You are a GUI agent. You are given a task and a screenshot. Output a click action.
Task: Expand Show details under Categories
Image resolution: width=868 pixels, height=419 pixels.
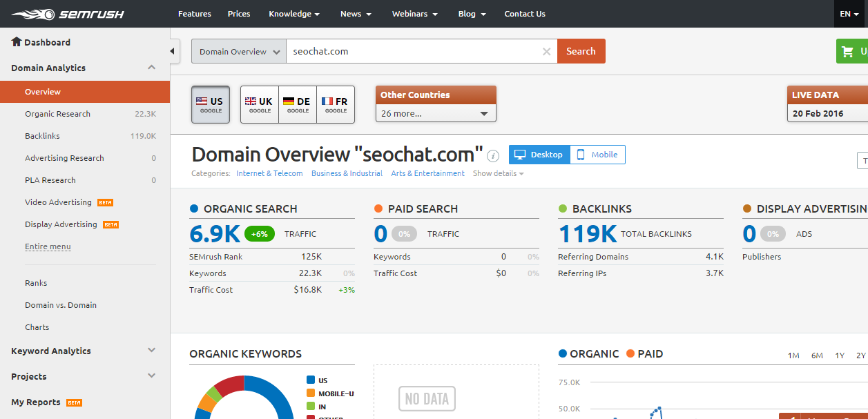pyautogui.click(x=494, y=173)
